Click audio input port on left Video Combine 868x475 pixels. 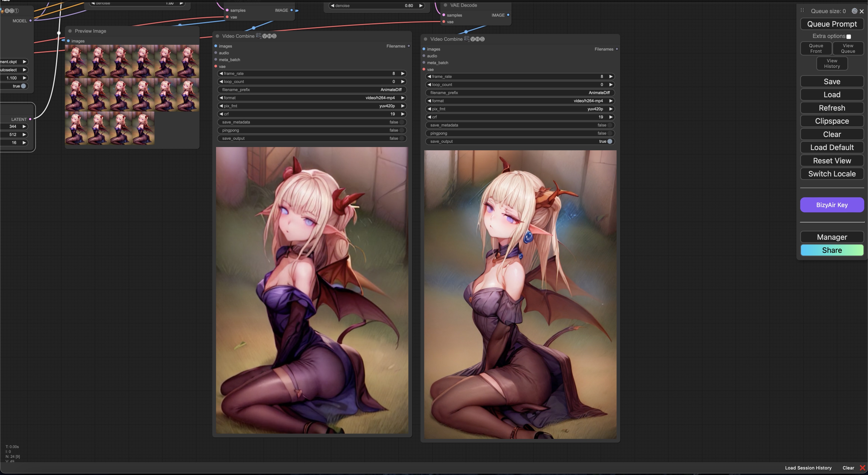tap(216, 53)
